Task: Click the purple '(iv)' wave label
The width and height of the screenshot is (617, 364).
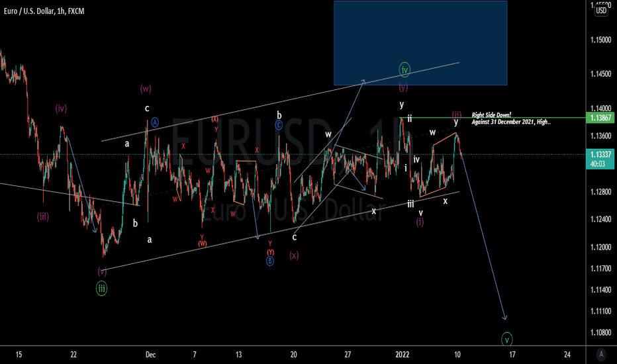Action: coord(61,109)
